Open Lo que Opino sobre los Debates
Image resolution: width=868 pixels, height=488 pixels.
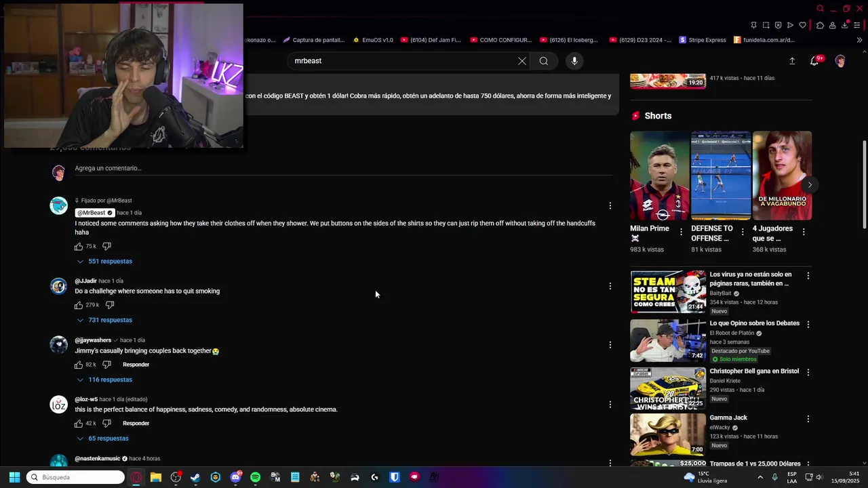tap(754, 323)
